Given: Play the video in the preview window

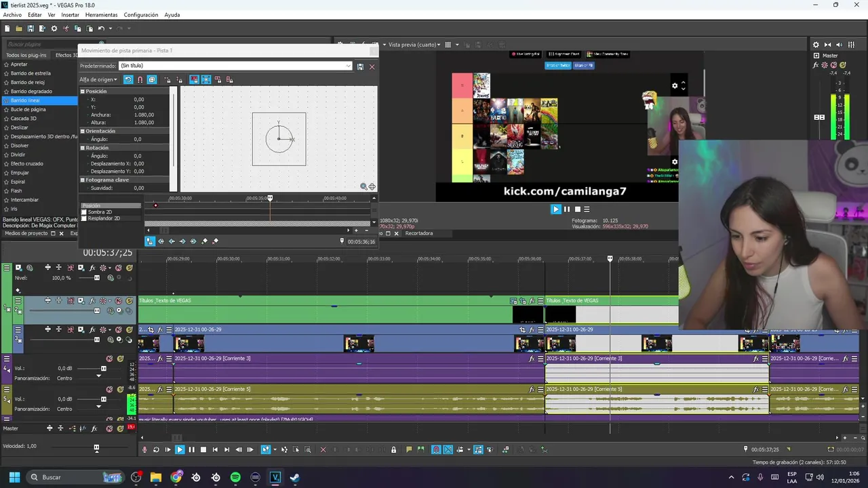Looking at the screenshot, I should click(x=556, y=209).
